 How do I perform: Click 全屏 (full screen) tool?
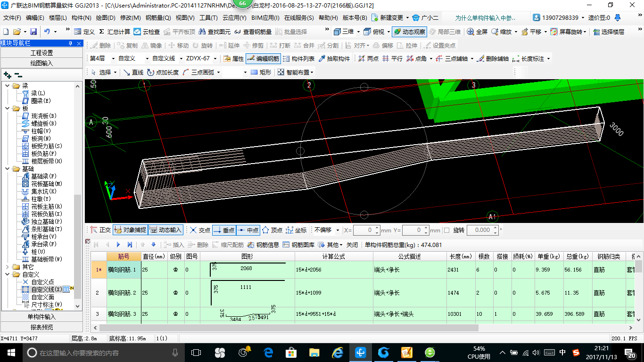pyautogui.click(x=477, y=32)
